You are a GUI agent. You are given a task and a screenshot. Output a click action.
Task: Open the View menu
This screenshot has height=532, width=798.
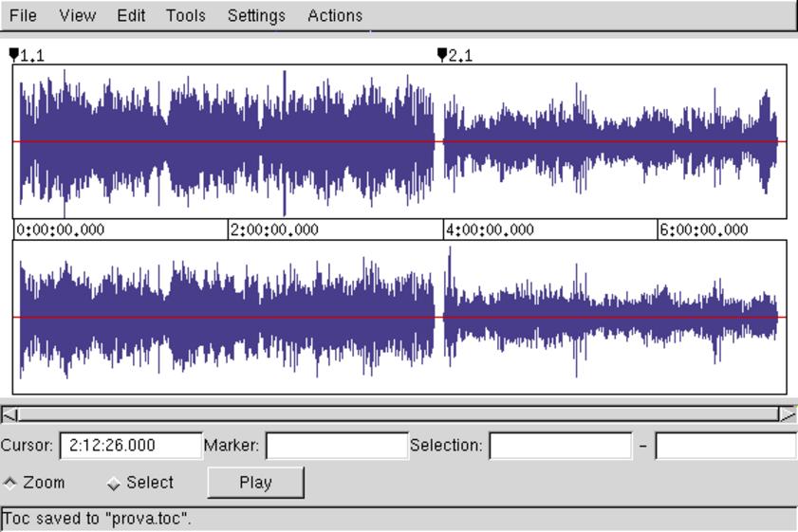[77, 16]
